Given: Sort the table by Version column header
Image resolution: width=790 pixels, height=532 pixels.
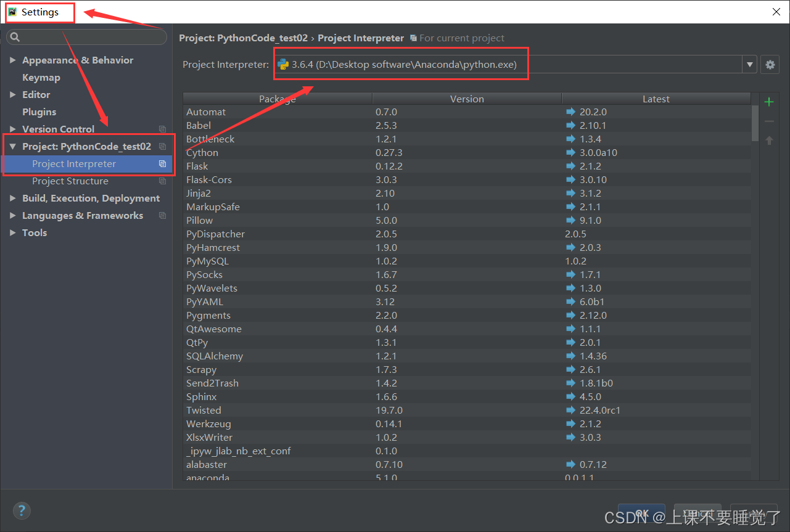Looking at the screenshot, I should tap(467, 99).
